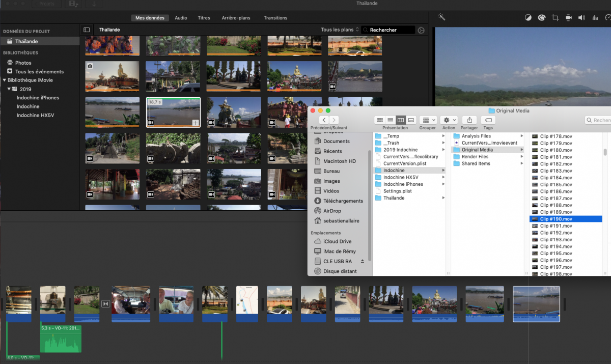
Task: Click the add-to-timeline plus on selected clip
Action: coord(195,123)
